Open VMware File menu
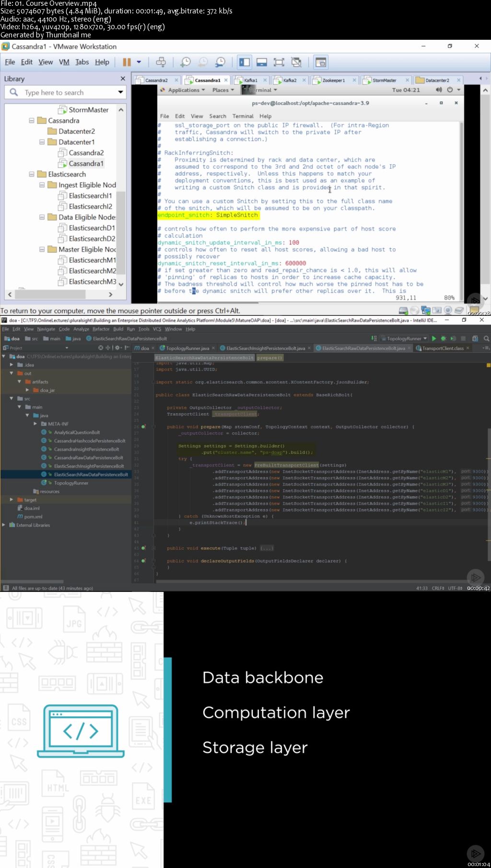 (10, 62)
